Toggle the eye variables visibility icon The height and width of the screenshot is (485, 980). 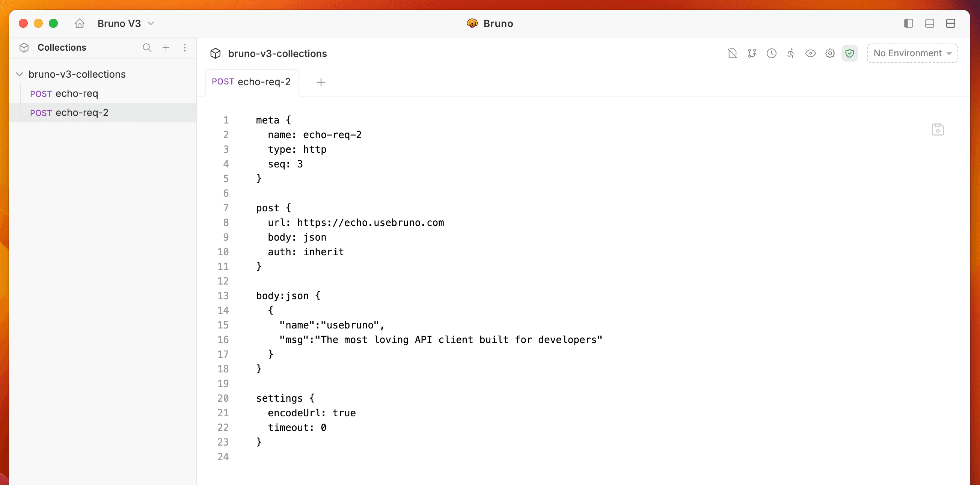[x=810, y=53]
